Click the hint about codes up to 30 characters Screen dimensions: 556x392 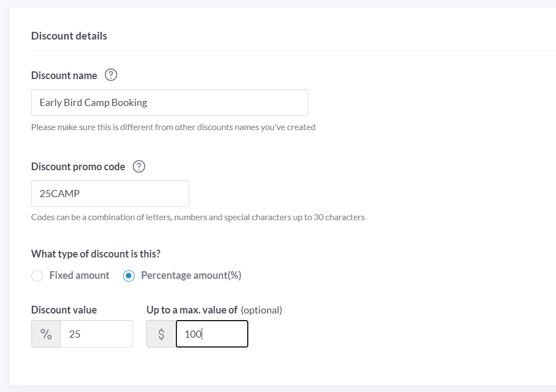[198, 217]
